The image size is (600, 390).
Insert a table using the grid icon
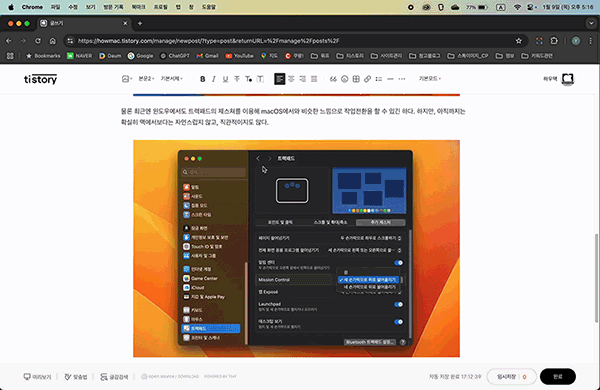(x=356, y=79)
